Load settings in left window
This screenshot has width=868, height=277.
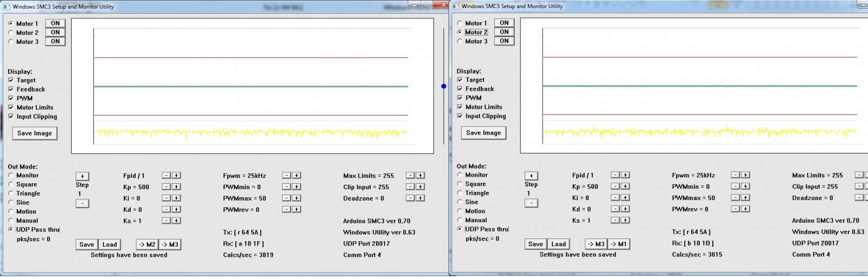110,245
